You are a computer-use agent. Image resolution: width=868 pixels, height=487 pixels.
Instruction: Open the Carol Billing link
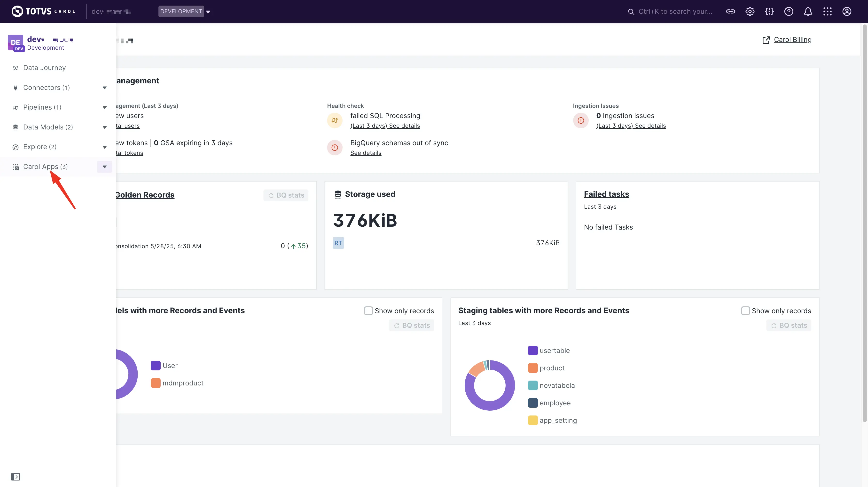pyautogui.click(x=792, y=40)
